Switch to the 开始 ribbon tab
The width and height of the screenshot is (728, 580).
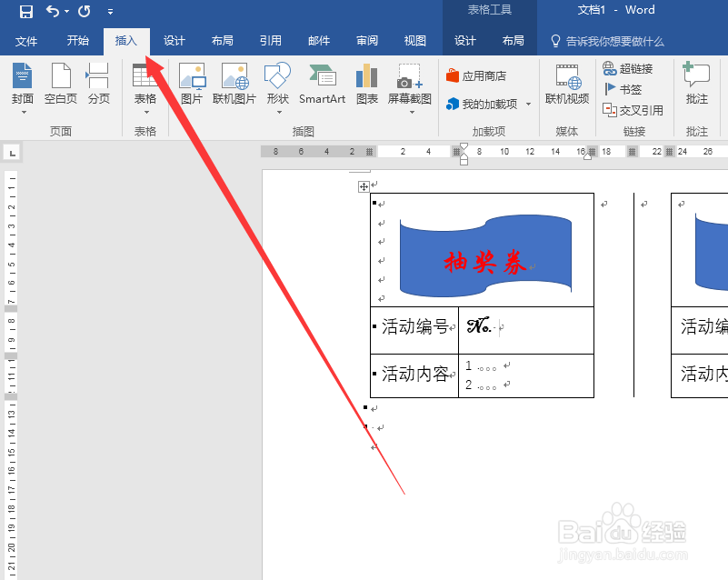point(77,41)
